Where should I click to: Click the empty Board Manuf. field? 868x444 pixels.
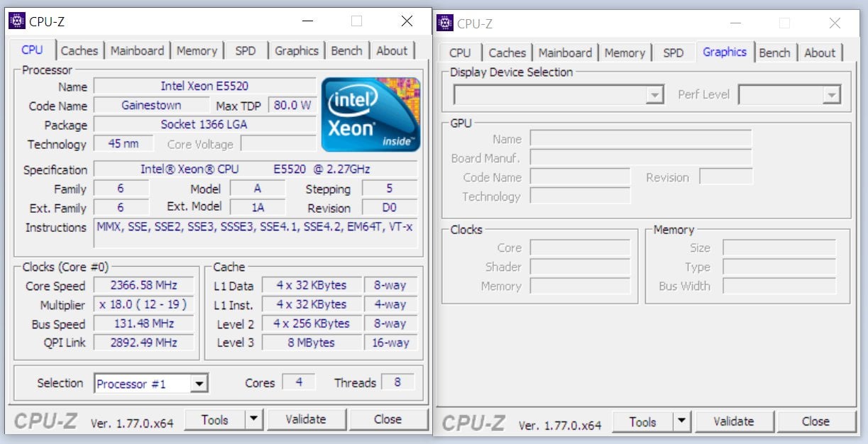pyautogui.click(x=641, y=157)
